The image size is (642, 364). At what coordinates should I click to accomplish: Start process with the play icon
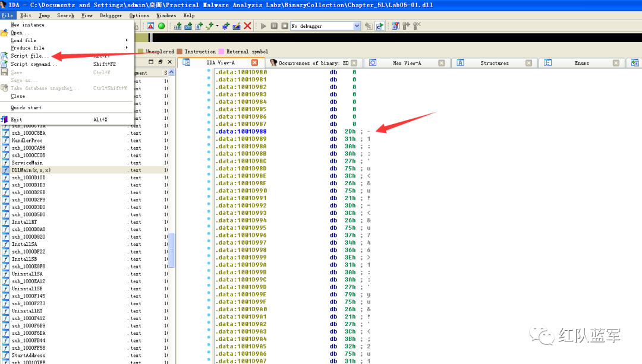coord(263,26)
